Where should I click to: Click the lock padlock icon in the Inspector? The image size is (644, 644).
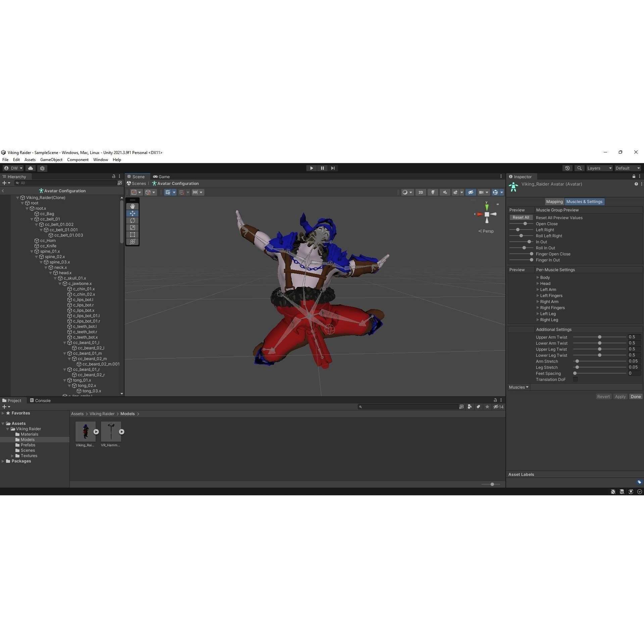click(x=634, y=176)
